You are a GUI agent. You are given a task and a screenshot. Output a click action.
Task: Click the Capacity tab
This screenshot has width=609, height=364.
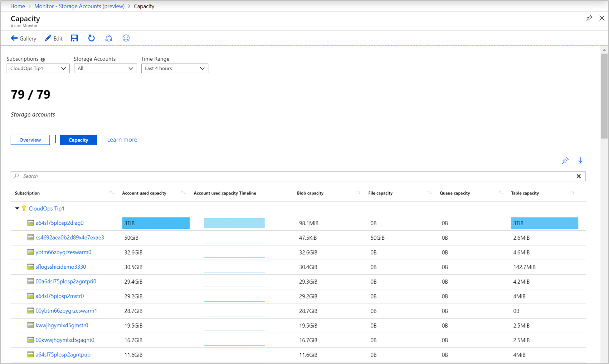click(x=78, y=140)
